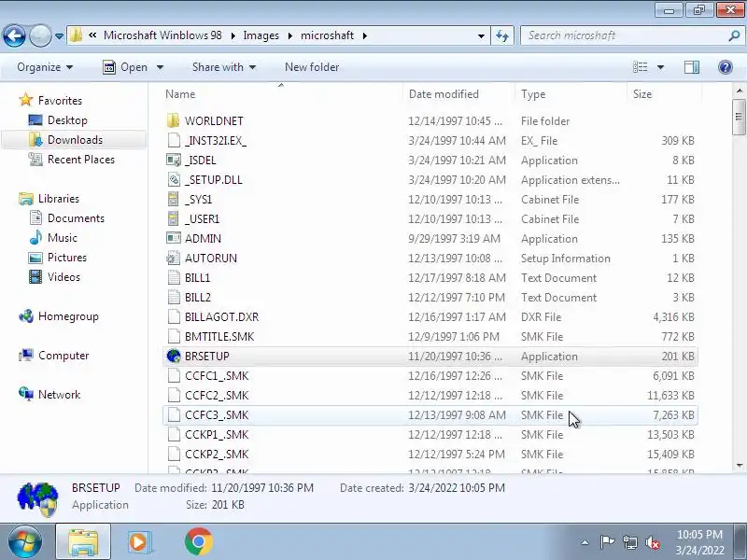Click Microshaft Winblows 98 in the breadcrumb

(x=162, y=35)
